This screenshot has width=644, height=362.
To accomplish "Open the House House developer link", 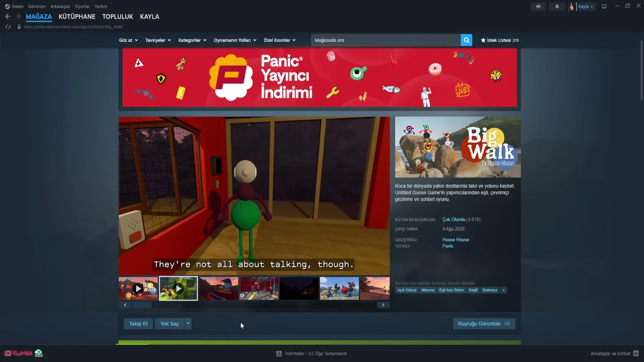I will click(456, 240).
